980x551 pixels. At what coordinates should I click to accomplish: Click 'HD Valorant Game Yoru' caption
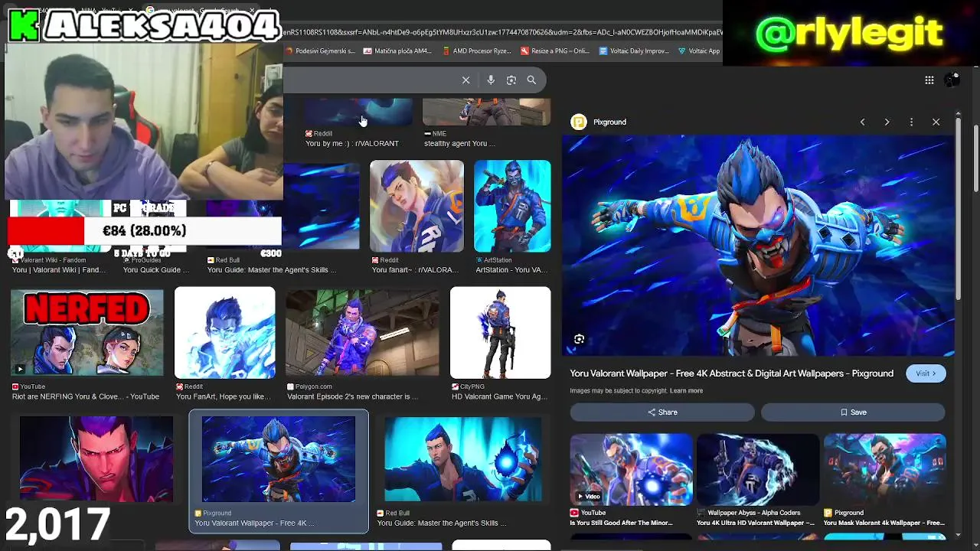(499, 396)
